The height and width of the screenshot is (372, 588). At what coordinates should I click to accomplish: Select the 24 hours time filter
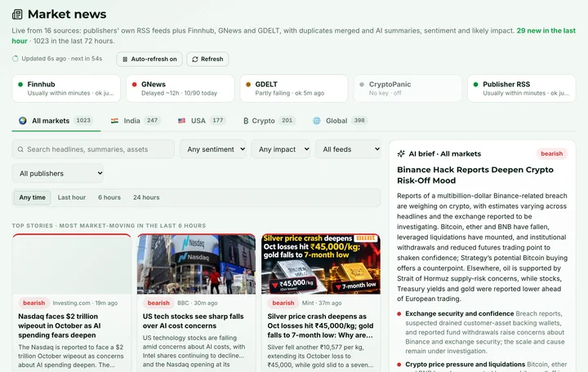(146, 197)
